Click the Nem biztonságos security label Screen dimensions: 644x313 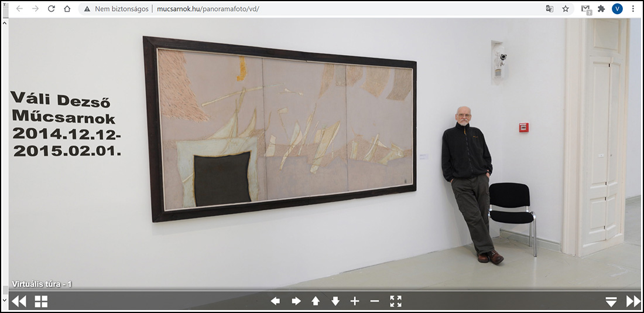[x=122, y=9]
